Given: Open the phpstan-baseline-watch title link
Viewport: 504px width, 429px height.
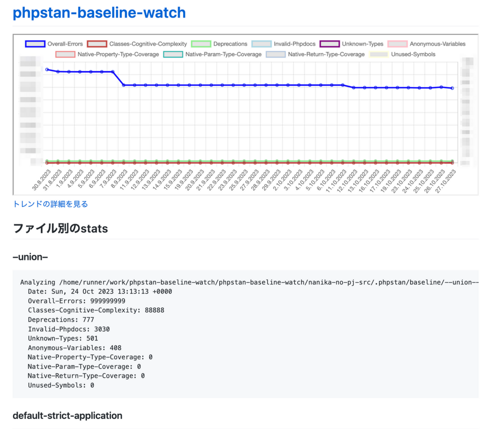Looking at the screenshot, I should (99, 13).
